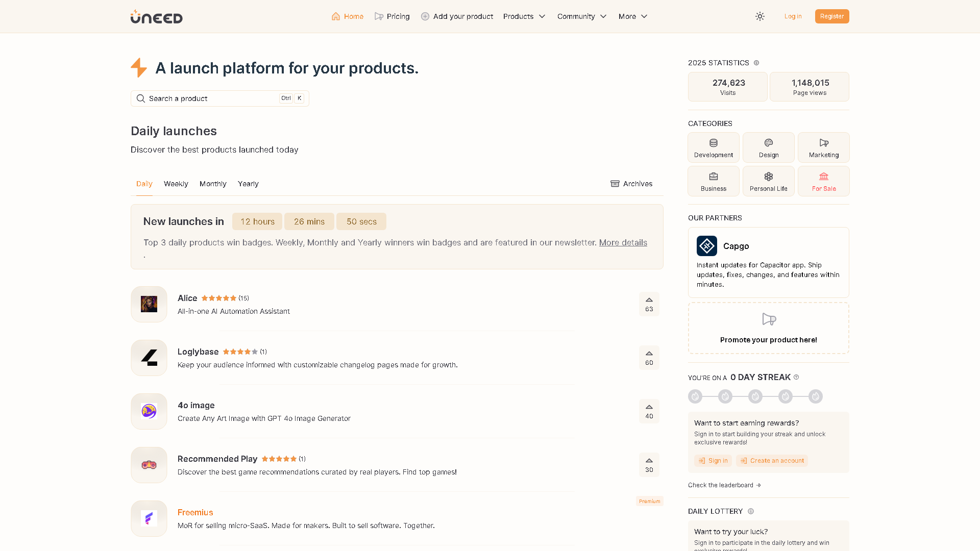Open the Capgo partner card
Screen dimensions: 980x551
[769, 262]
